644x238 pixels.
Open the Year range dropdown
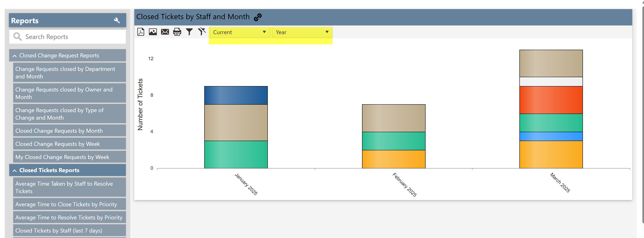pyautogui.click(x=302, y=32)
